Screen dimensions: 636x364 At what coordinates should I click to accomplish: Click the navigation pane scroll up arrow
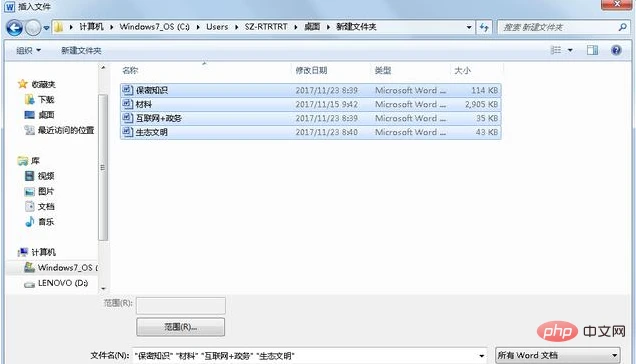tap(103, 67)
